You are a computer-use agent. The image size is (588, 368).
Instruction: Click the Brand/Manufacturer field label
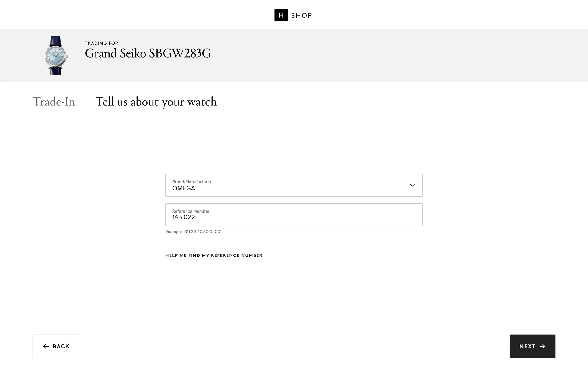pos(192,182)
